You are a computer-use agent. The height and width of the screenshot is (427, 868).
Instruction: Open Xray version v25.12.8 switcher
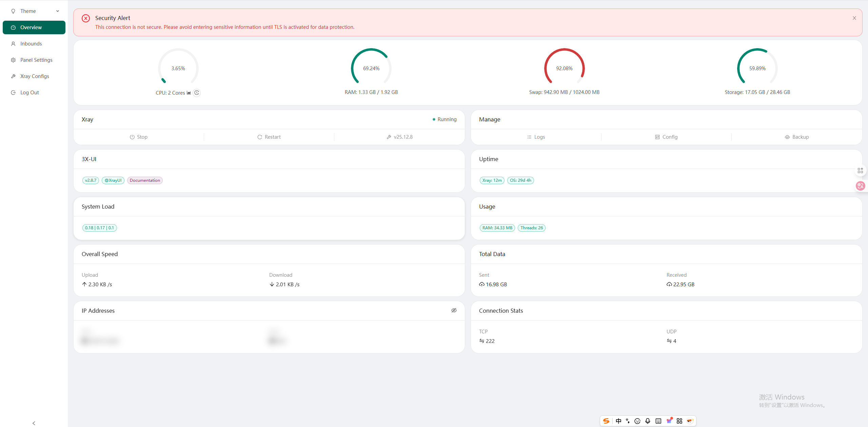tap(399, 137)
